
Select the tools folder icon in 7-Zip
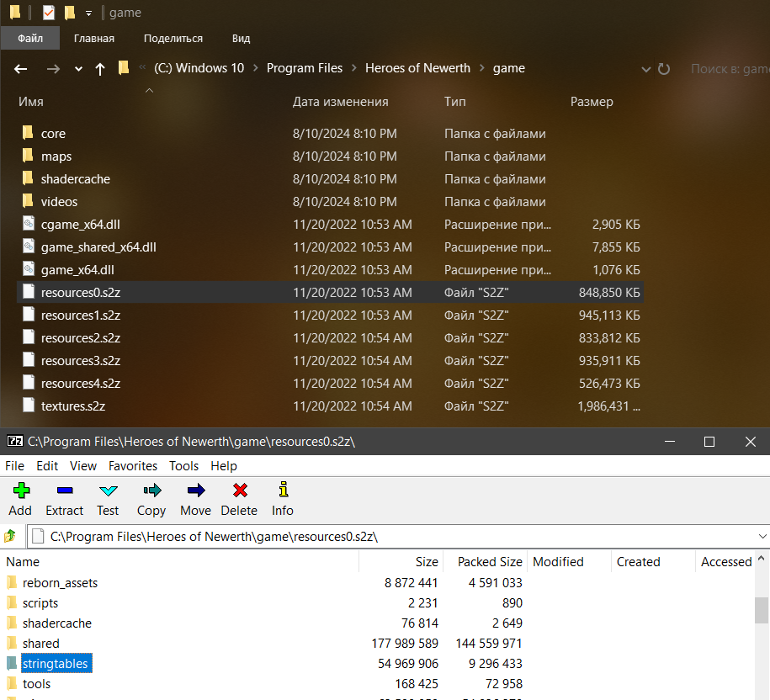click(12, 683)
